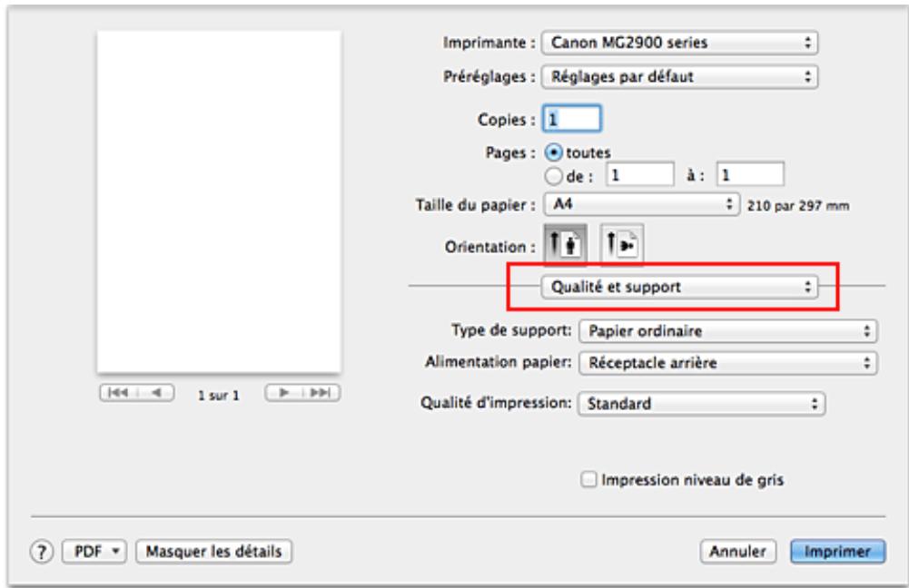This screenshot has width=909, height=588.
Task: Click the Annuler button
Action: [737, 552]
